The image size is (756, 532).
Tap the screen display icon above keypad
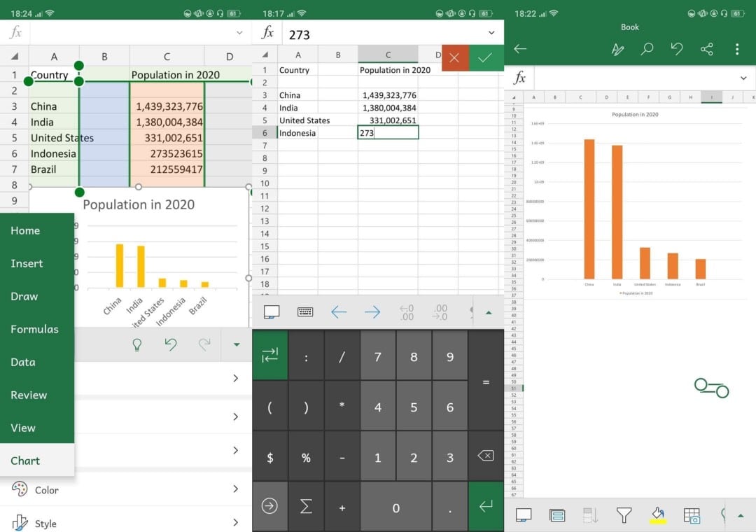point(272,312)
